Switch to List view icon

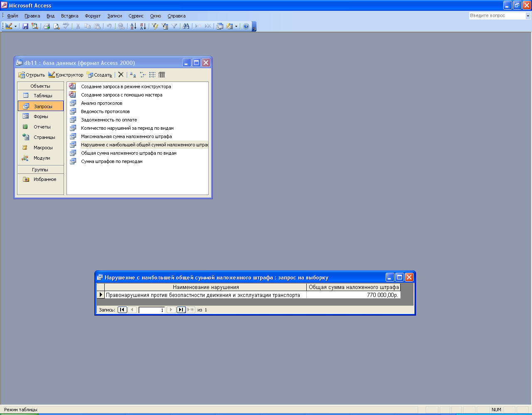click(152, 75)
